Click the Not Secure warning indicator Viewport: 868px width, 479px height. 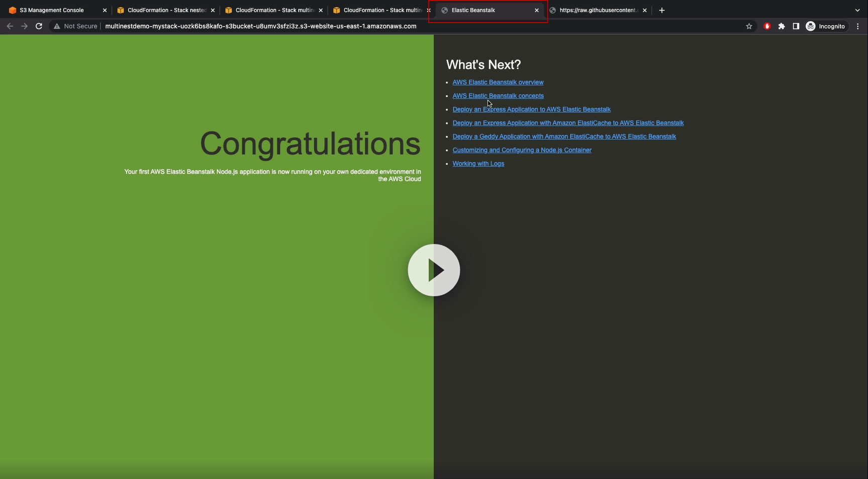[x=75, y=26]
